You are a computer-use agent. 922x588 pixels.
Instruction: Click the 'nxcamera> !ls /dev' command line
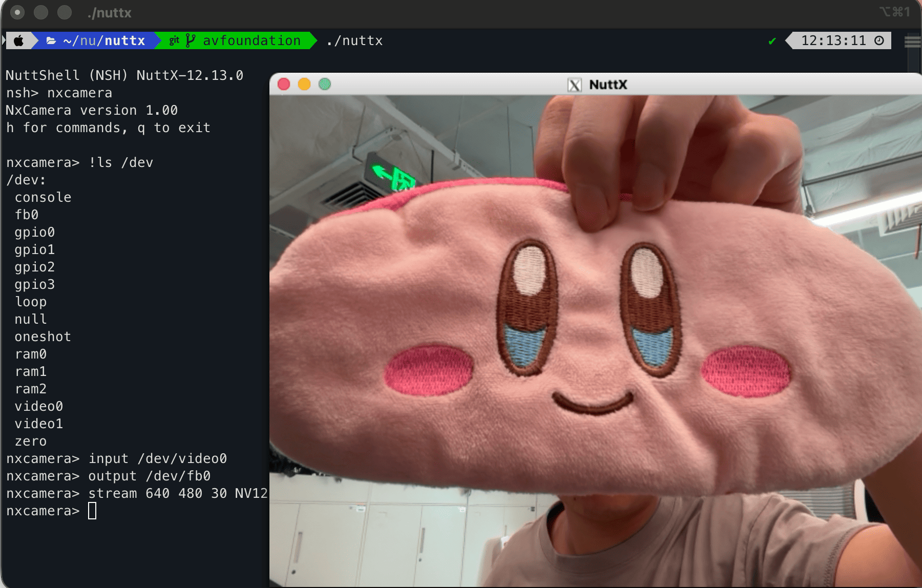pyautogui.click(x=79, y=162)
